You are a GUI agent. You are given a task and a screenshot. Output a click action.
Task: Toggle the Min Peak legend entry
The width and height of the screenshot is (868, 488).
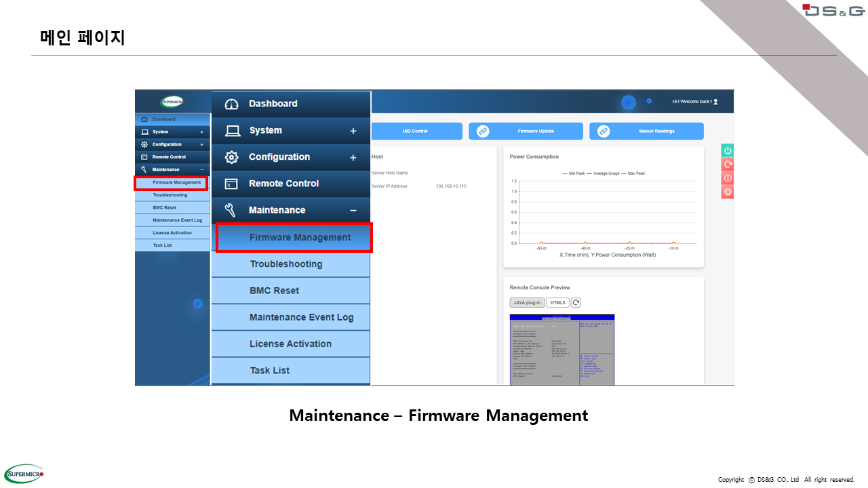(573, 174)
